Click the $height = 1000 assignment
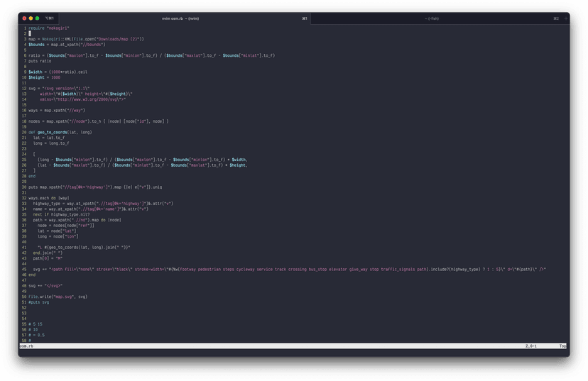Screen dimensions: 588x381 pyautogui.click(x=44, y=77)
